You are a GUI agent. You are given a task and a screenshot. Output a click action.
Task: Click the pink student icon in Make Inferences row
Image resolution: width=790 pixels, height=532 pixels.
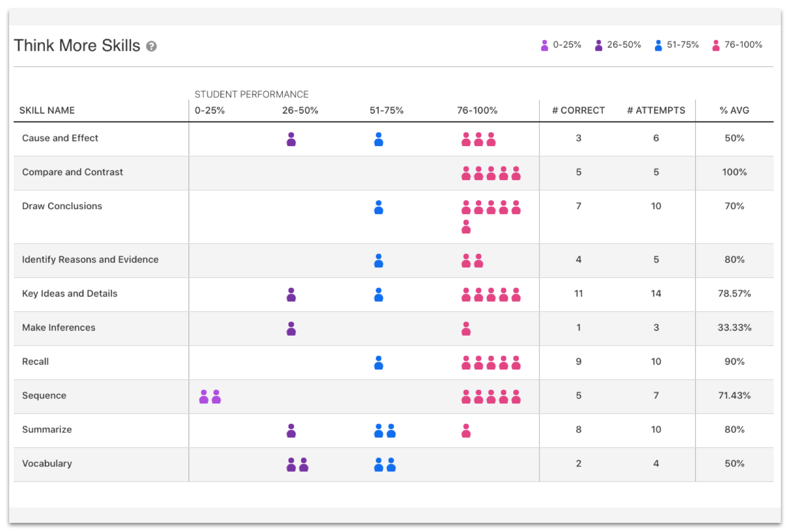pyautogui.click(x=466, y=329)
